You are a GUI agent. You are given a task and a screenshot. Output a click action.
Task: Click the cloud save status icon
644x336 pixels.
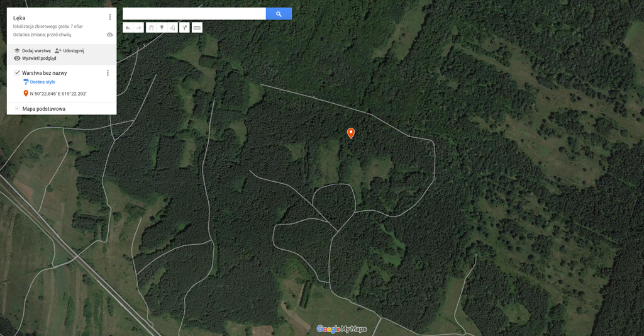(109, 35)
